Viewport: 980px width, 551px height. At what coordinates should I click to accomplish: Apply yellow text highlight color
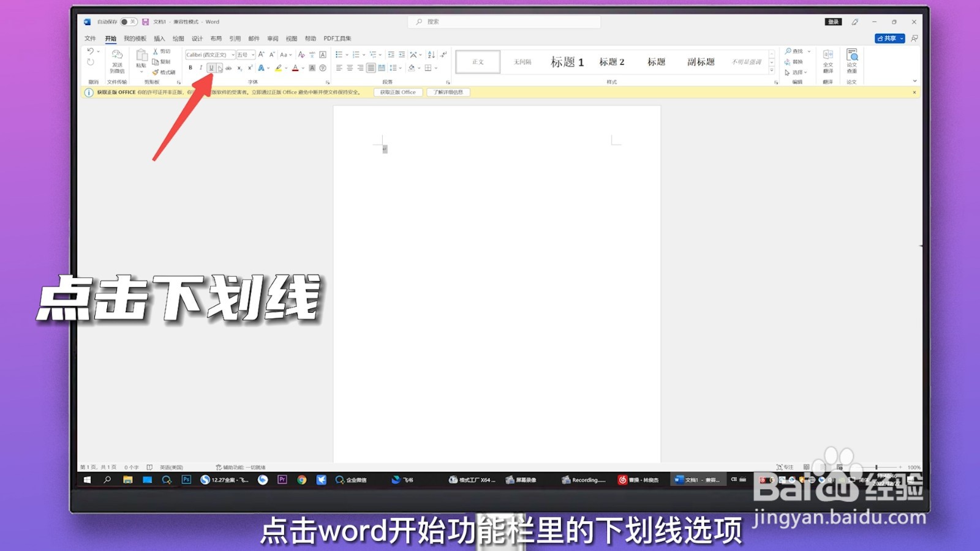pos(279,68)
